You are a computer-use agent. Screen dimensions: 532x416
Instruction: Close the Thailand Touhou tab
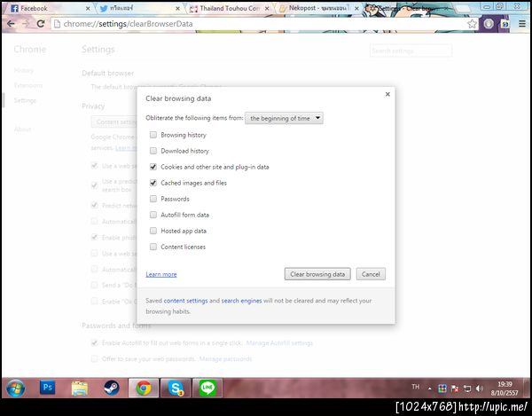tap(267, 9)
